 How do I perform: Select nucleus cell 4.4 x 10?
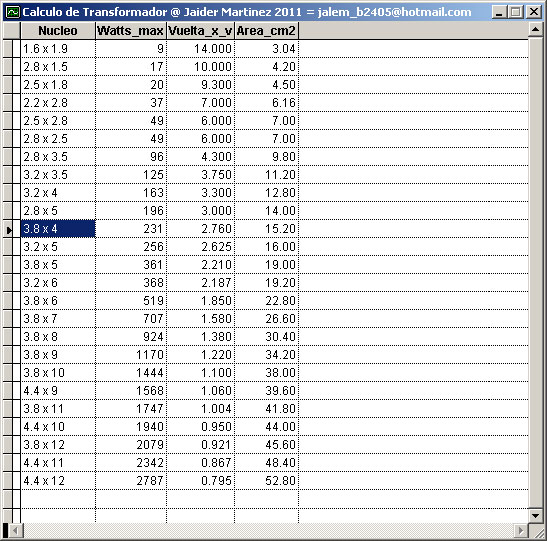tap(58, 427)
